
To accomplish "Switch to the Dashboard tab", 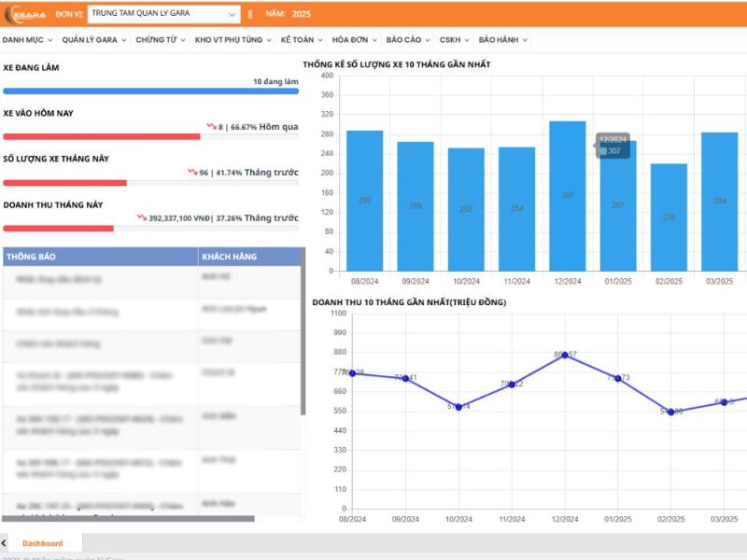I will point(43,543).
